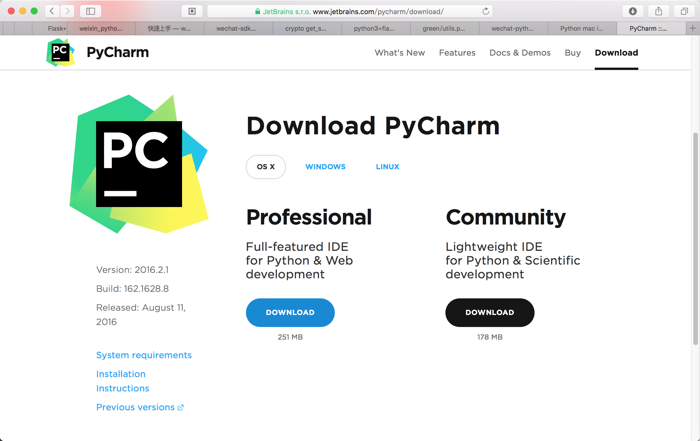Open the What's New menu item
This screenshot has height=441, width=700.
pos(400,53)
